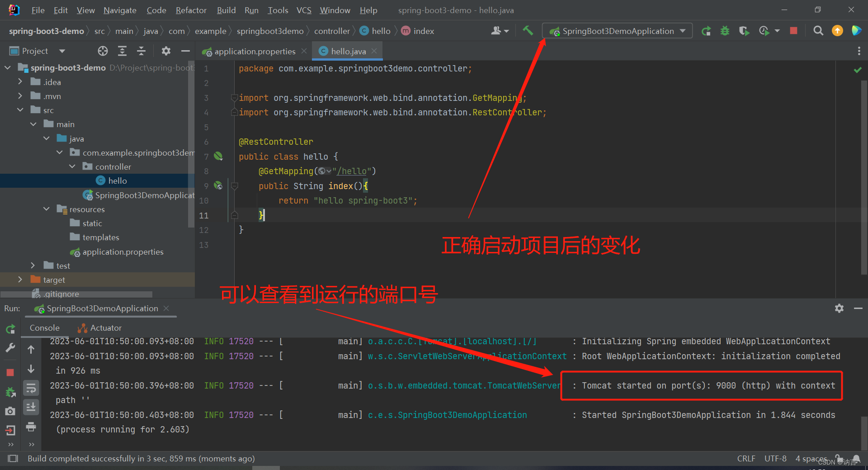Close the hello.java tab
The image size is (868, 470).
click(374, 51)
